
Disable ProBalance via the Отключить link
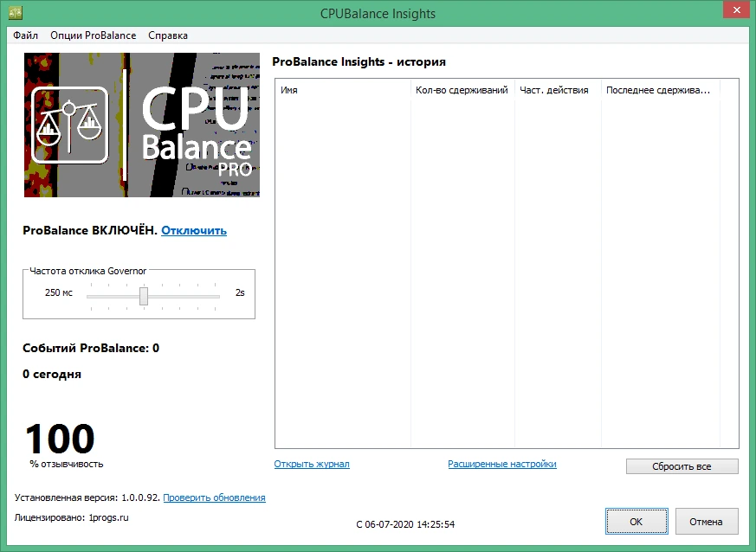click(194, 231)
